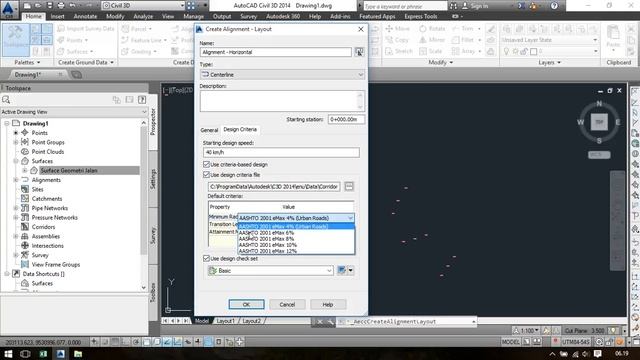Expand the Alignments tree node
The image size is (640, 360).
click(16, 180)
